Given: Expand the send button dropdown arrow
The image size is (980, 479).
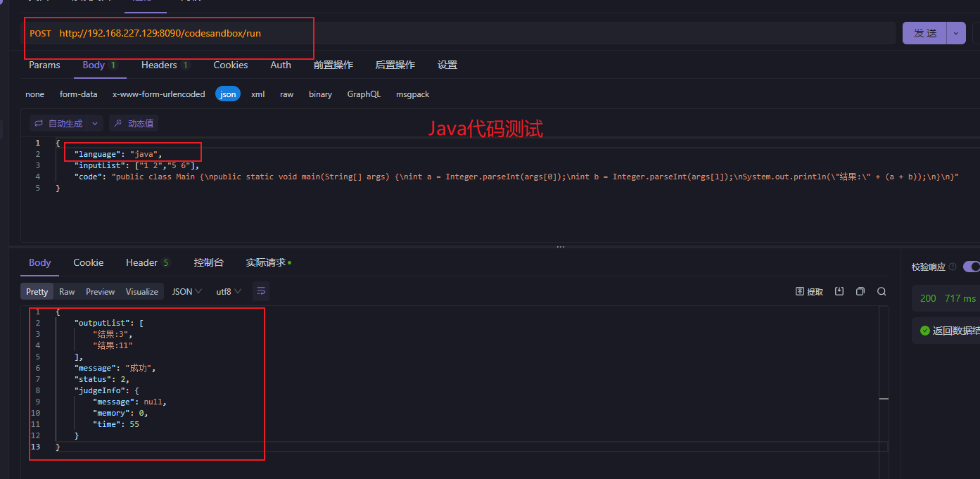Looking at the screenshot, I should click(956, 33).
